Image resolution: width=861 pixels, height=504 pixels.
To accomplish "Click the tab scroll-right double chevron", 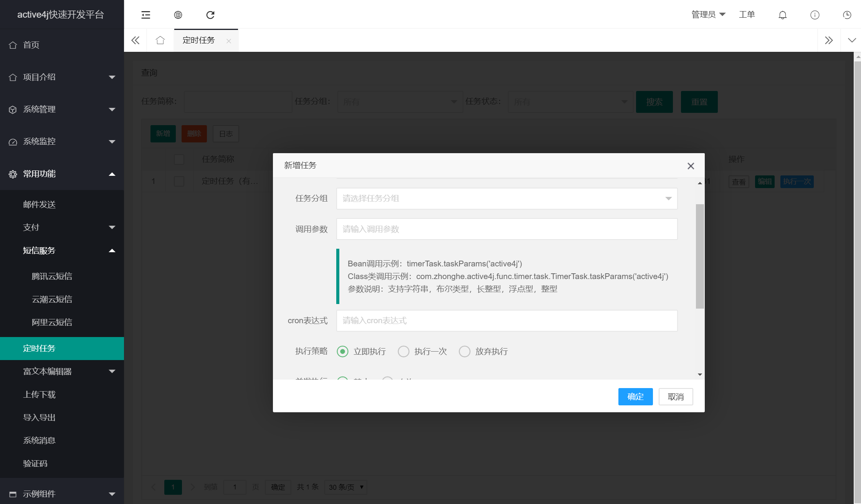I will (829, 40).
